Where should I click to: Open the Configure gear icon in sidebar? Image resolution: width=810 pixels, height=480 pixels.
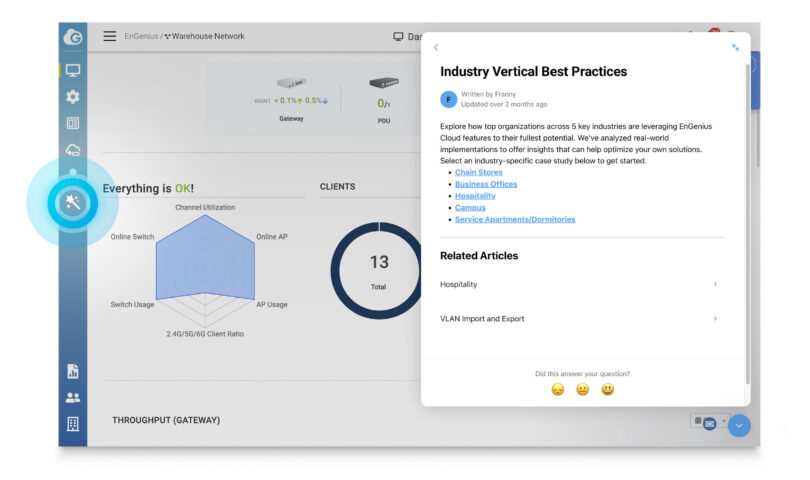pyautogui.click(x=73, y=97)
